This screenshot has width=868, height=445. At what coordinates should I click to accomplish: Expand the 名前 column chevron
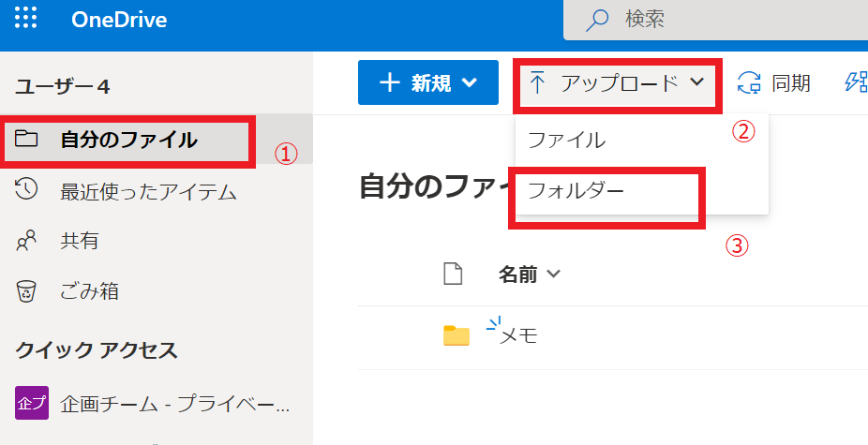coord(553,274)
